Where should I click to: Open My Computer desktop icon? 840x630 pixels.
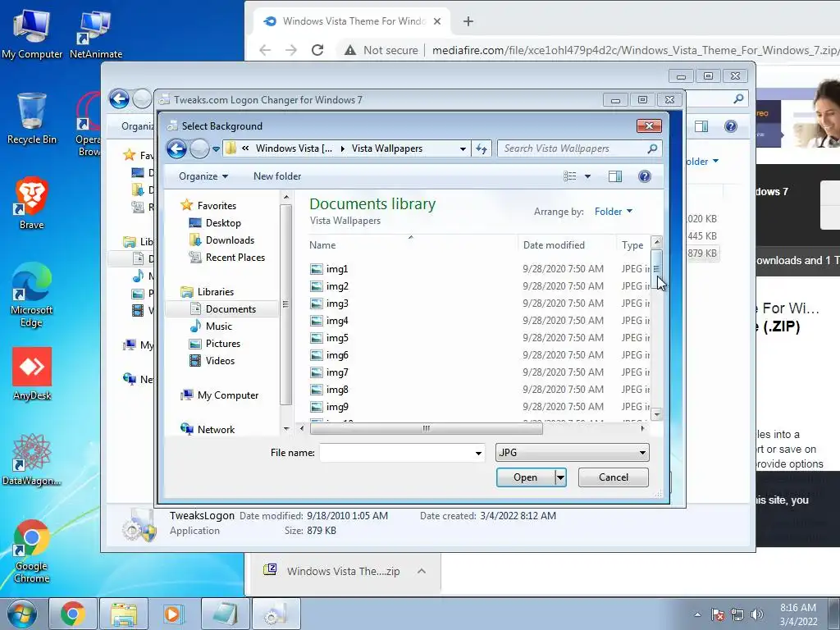click(32, 33)
